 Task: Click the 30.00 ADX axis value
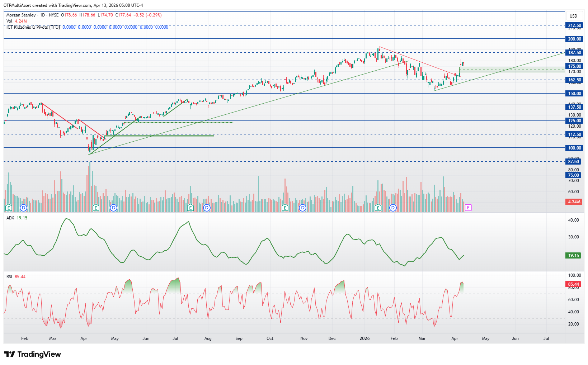(573, 237)
